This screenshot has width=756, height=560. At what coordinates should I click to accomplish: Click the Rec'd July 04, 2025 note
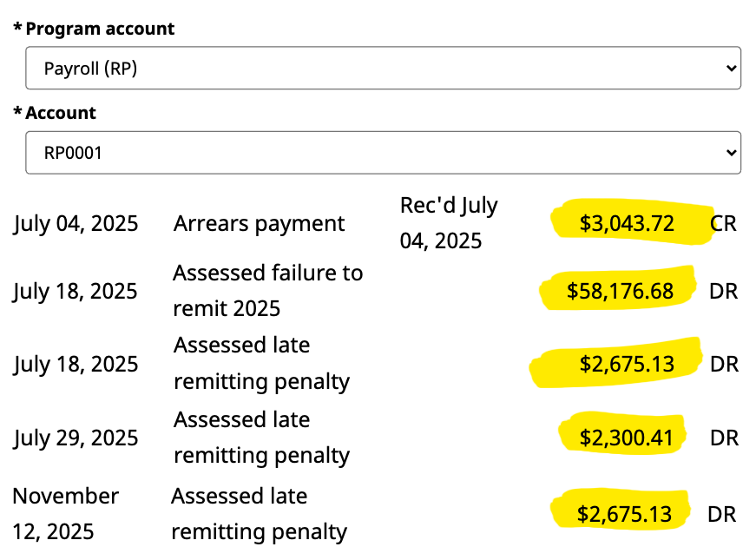coord(449,223)
